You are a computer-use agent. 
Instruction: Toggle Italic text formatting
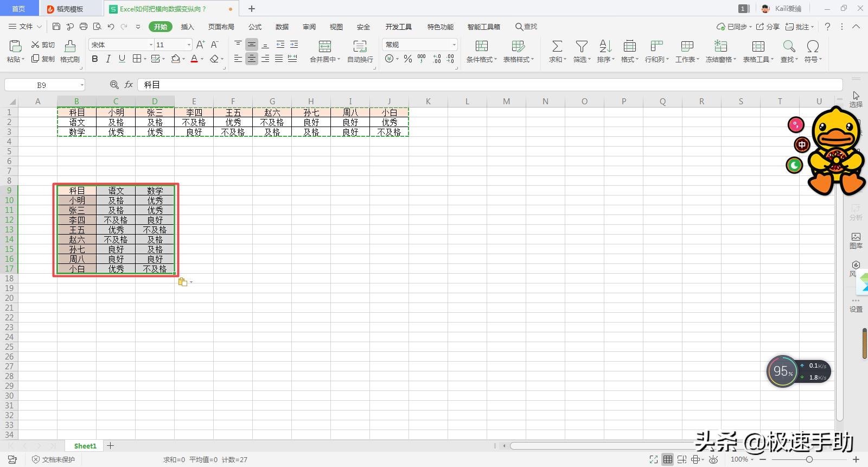(108, 59)
